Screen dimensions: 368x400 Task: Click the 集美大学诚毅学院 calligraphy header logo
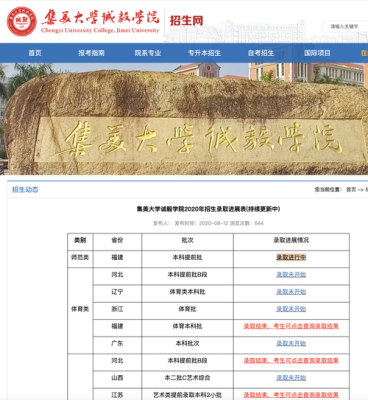point(100,21)
